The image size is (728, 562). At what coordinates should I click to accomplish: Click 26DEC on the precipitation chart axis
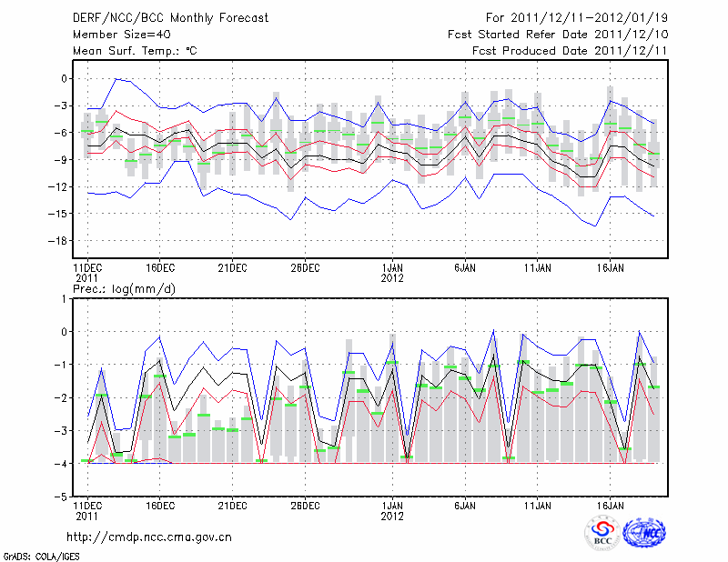tap(305, 505)
